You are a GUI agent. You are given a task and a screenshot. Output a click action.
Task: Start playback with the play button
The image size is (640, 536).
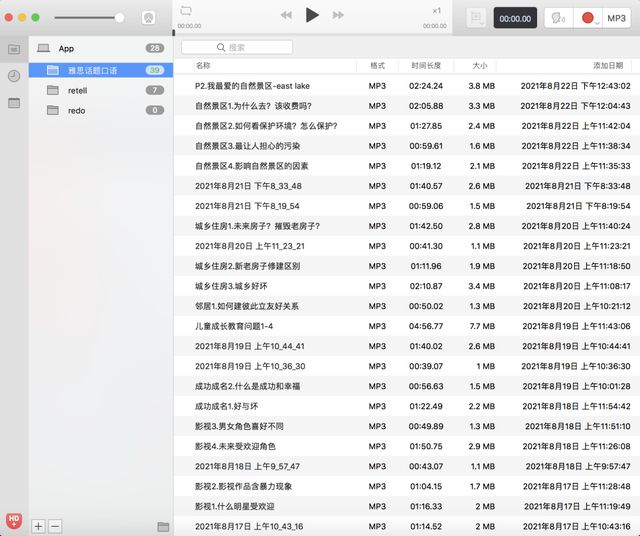tap(312, 16)
